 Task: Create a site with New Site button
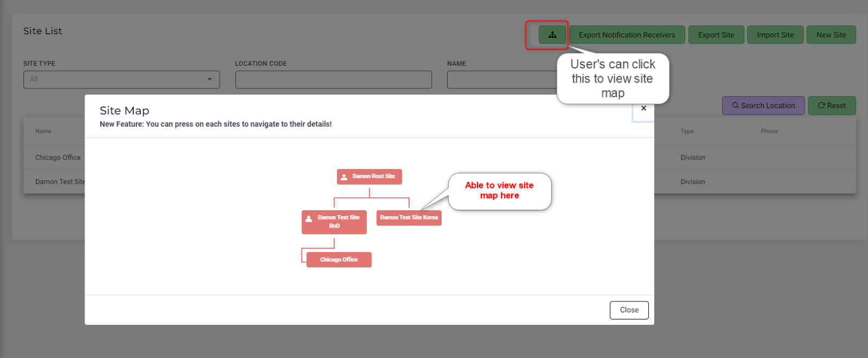(x=831, y=35)
